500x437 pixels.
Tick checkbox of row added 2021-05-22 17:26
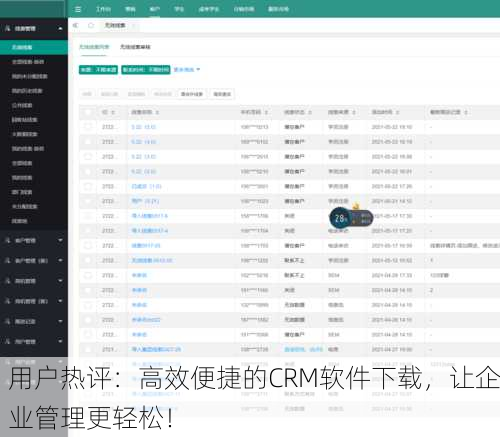[88, 186]
